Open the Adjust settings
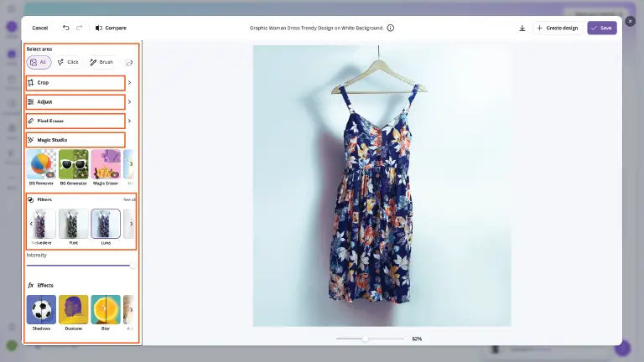Viewport: 644px width, 362px height. click(75, 101)
